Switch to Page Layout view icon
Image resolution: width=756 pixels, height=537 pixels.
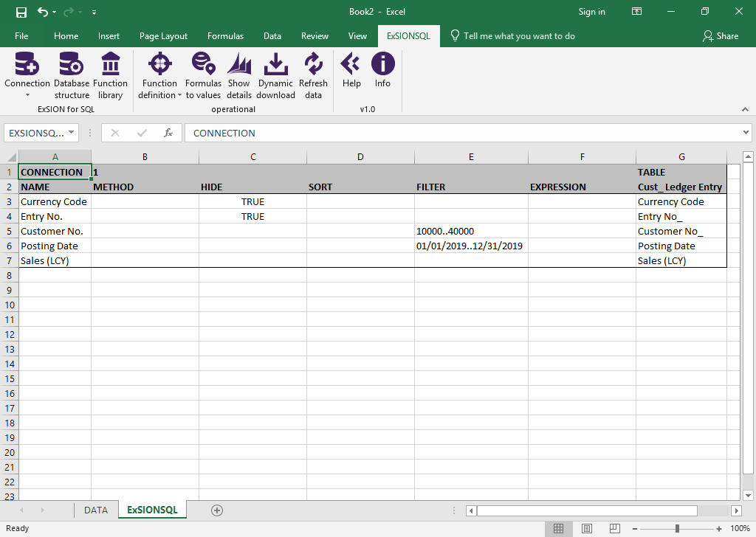coord(587,528)
